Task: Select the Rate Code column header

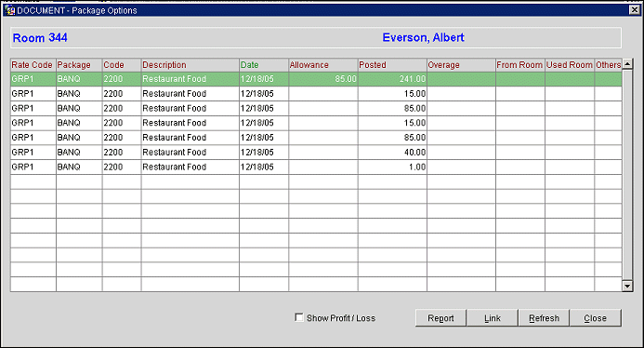Action: point(33,65)
